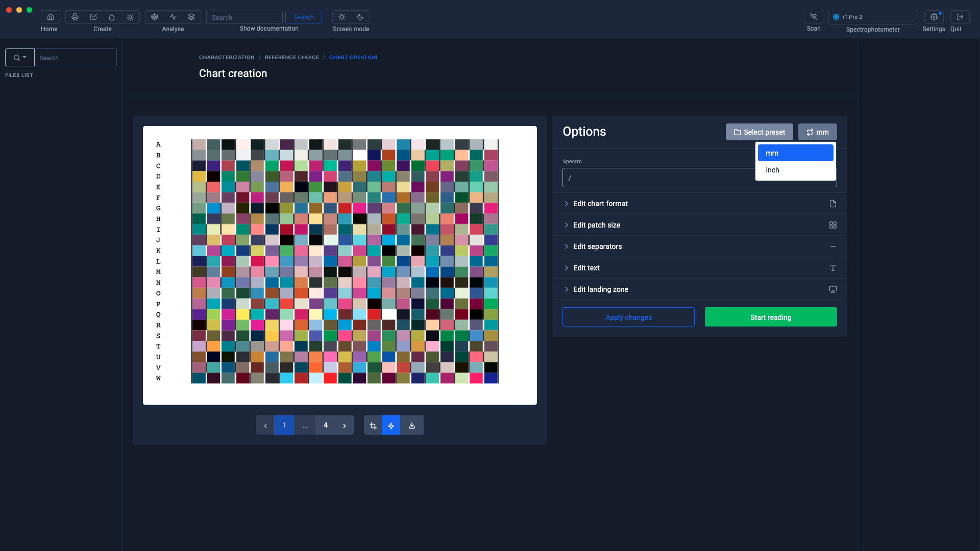This screenshot has width=980, height=551.
Task: Expand Edit separators section
Action: (x=700, y=246)
